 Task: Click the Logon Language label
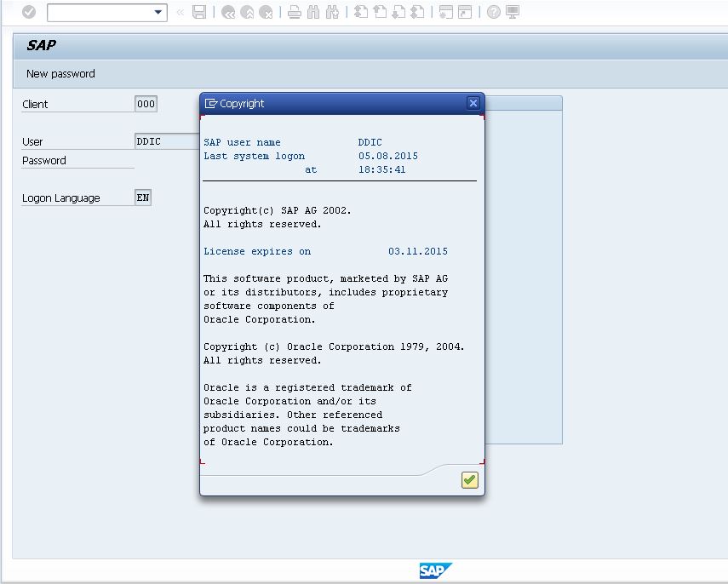[x=60, y=198]
